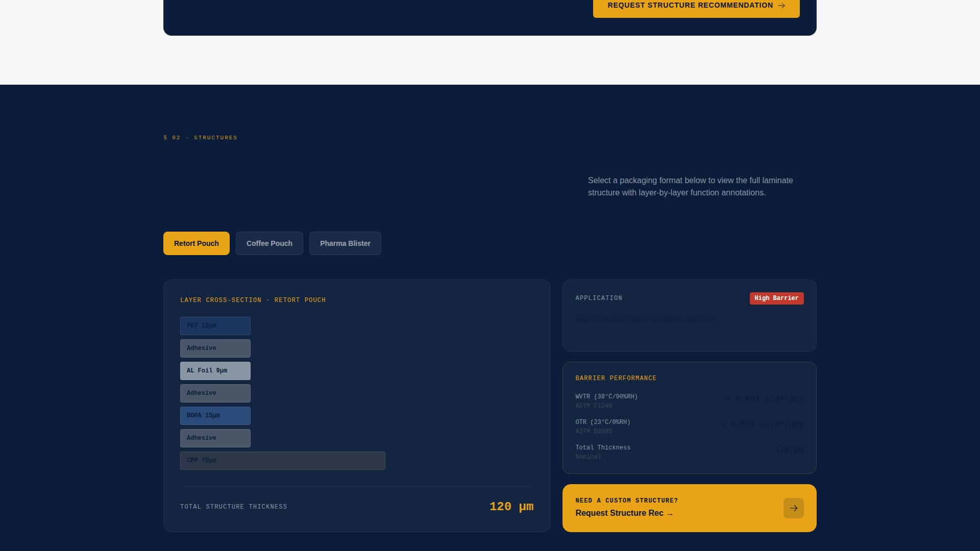Click the APPLICATION panel heading
980x551 pixels.
click(x=599, y=298)
